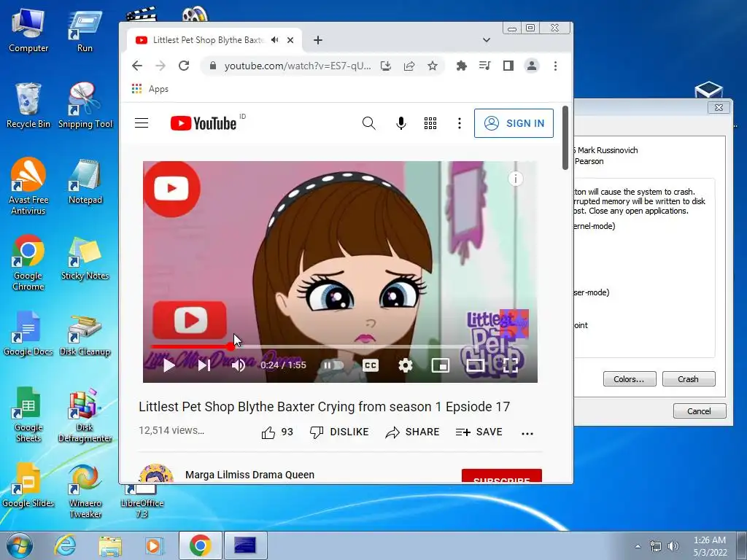Open the video info card icon

(x=516, y=179)
